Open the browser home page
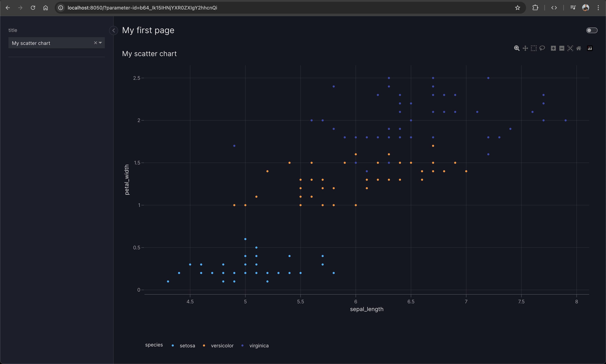The image size is (606, 364). click(46, 8)
